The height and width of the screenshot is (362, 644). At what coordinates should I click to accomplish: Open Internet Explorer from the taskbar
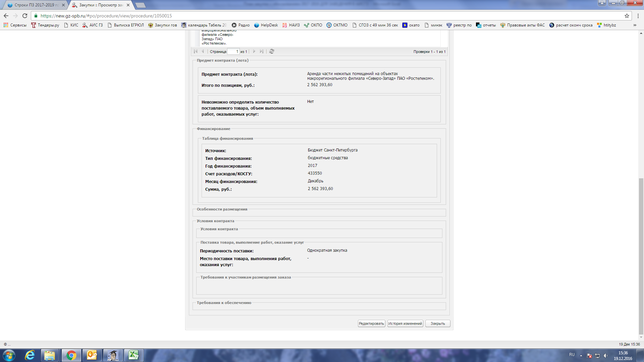click(x=30, y=355)
